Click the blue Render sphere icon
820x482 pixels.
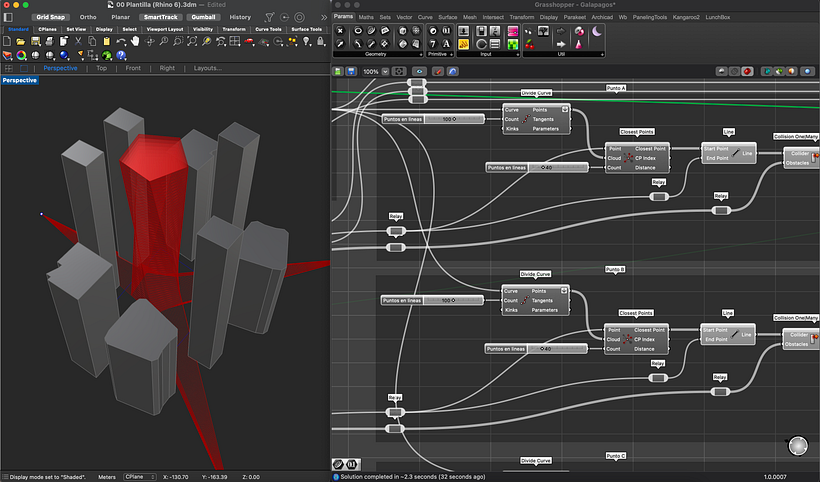64,55
